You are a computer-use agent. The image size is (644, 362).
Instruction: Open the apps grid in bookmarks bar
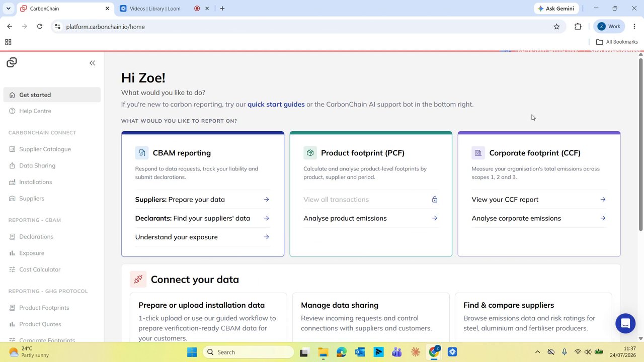tap(8, 42)
